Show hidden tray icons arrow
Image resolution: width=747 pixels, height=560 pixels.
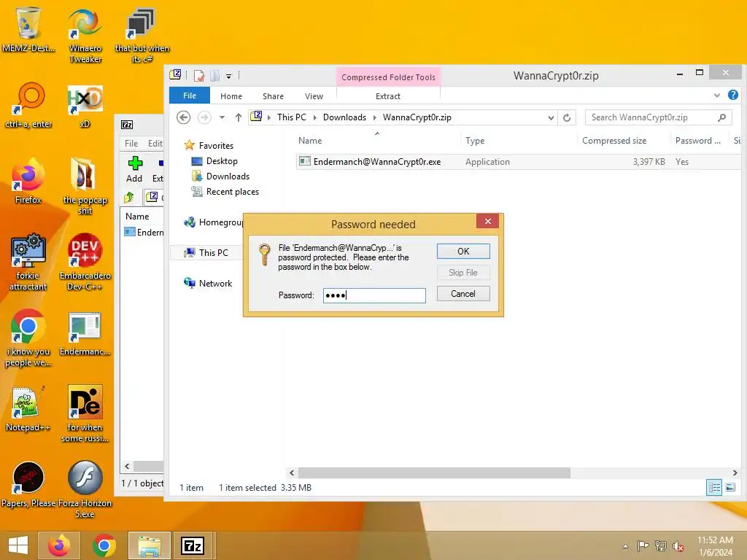click(x=625, y=546)
